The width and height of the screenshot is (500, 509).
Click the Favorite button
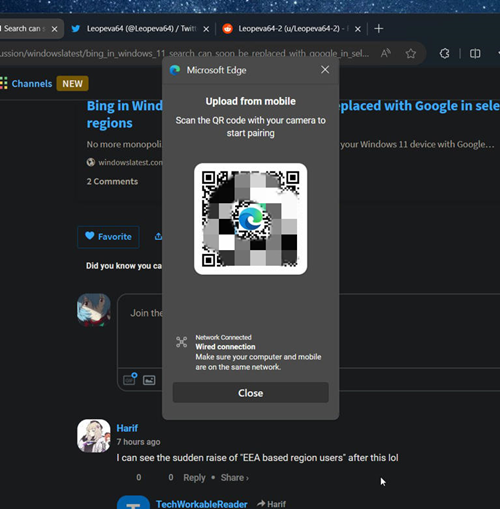click(108, 237)
